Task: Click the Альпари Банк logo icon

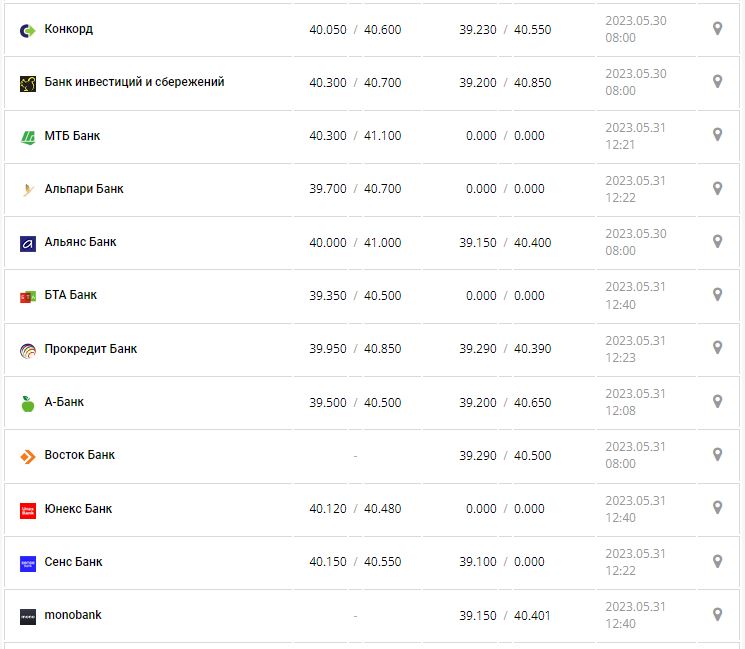Action: [28, 190]
